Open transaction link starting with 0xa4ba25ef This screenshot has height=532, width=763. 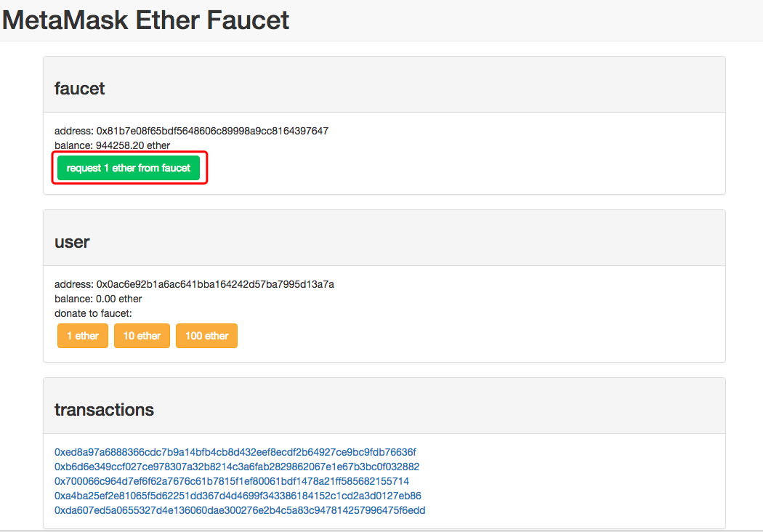point(238,496)
